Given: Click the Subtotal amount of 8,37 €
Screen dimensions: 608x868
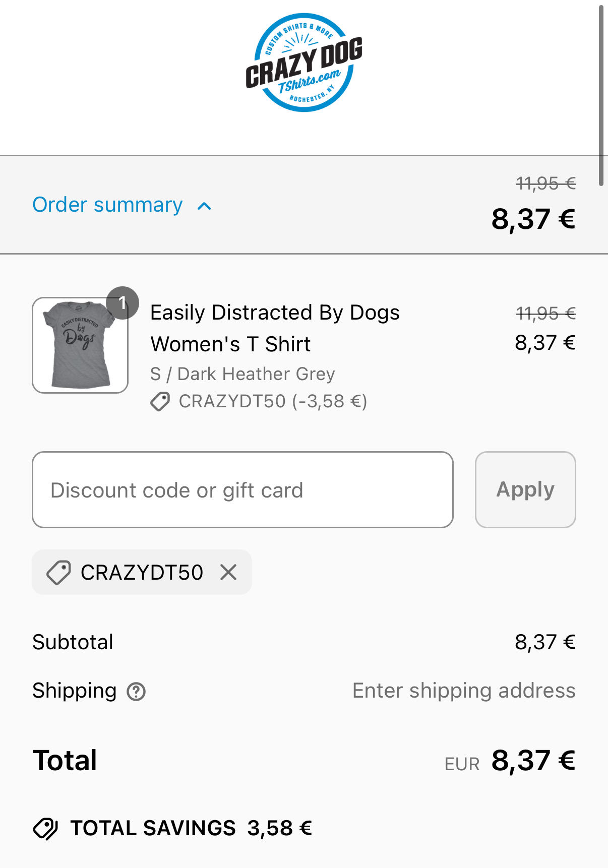Looking at the screenshot, I should point(544,642).
